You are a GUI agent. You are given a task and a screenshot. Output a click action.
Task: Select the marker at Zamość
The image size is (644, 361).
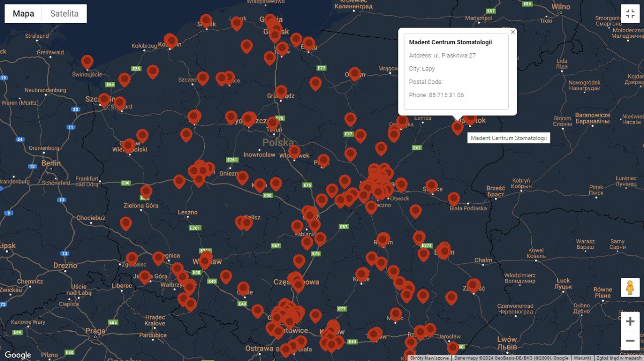(x=473, y=286)
